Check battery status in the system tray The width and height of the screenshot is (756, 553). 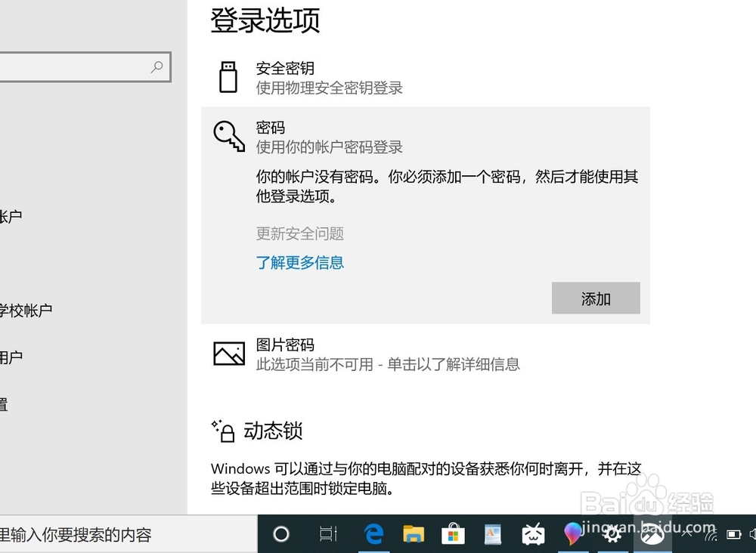(x=733, y=534)
